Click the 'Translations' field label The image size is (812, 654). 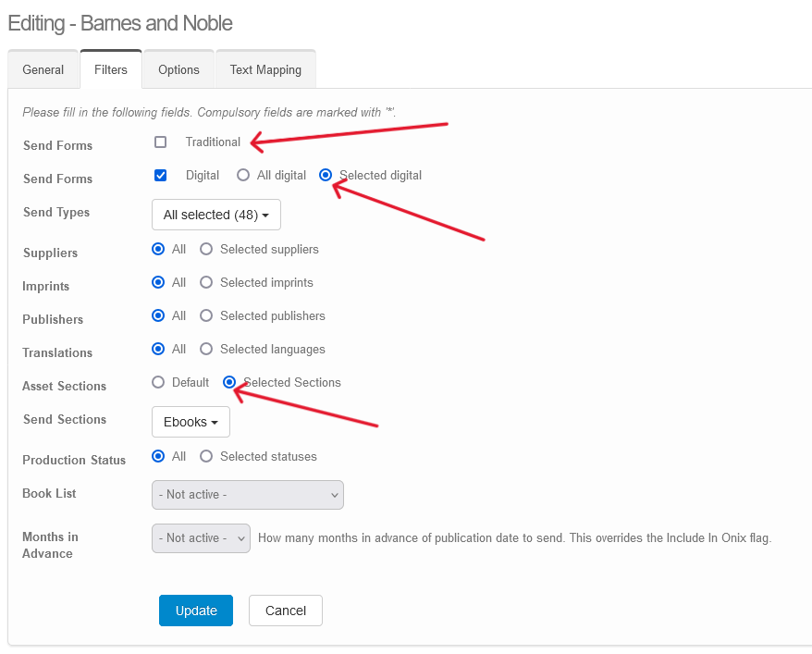point(57,352)
